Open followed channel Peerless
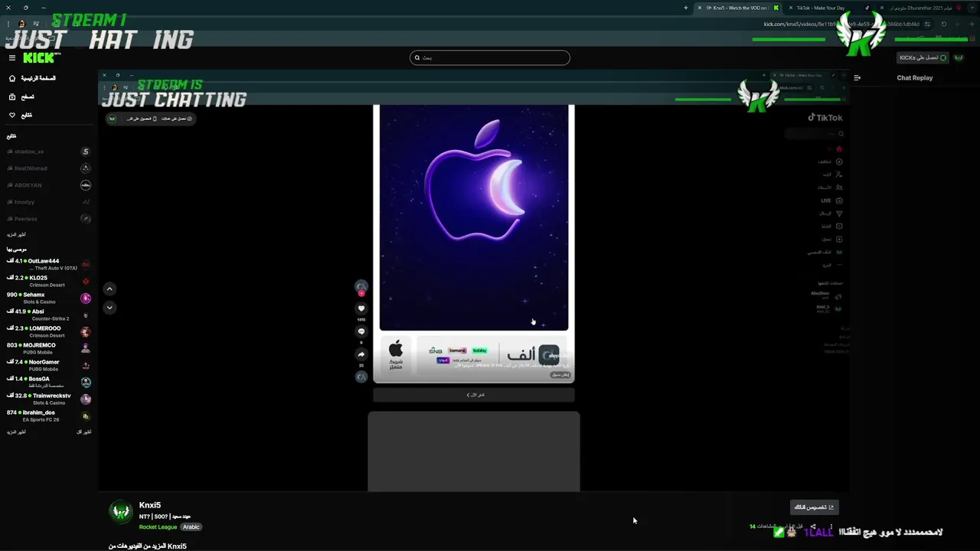Screen dimensions: 980x551 49,219
